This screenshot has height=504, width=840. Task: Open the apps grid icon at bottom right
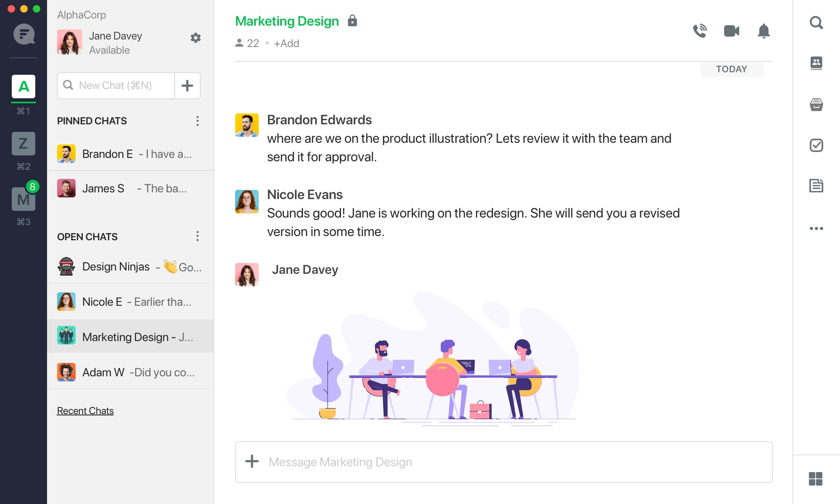tap(816, 478)
